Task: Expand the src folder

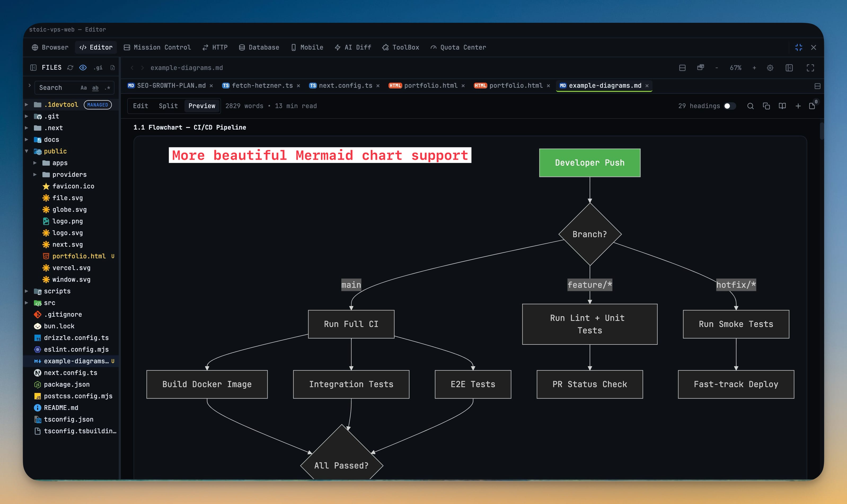Action: click(x=27, y=303)
